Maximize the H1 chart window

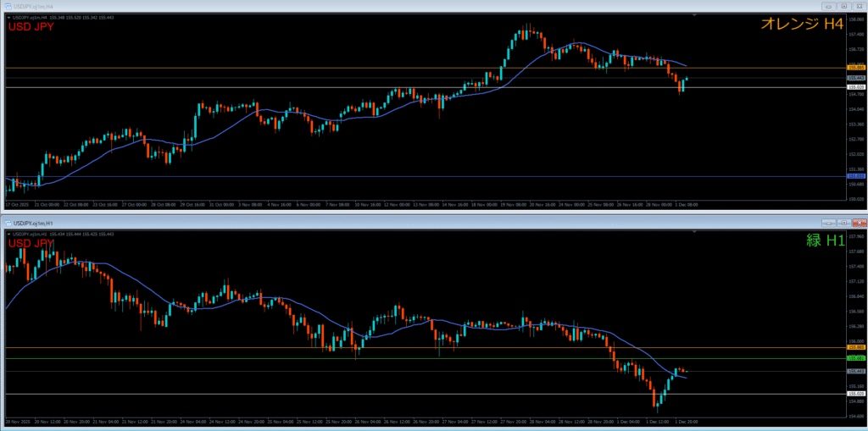click(843, 223)
